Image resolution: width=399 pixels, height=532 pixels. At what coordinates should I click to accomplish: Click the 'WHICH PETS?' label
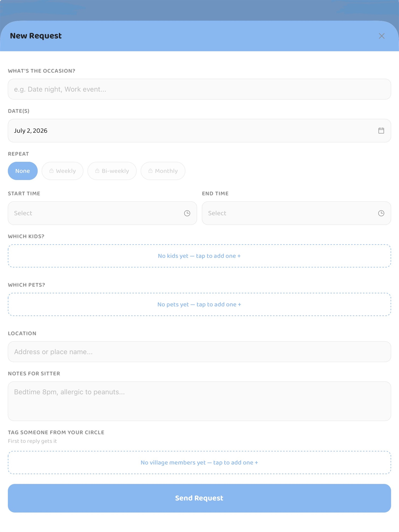tap(26, 285)
